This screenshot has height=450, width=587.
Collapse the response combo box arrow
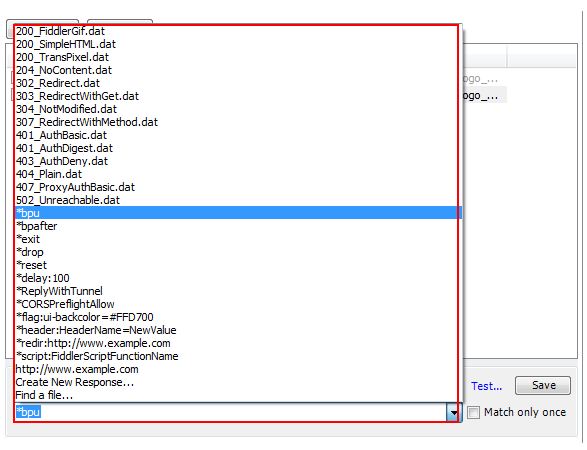(x=453, y=413)
